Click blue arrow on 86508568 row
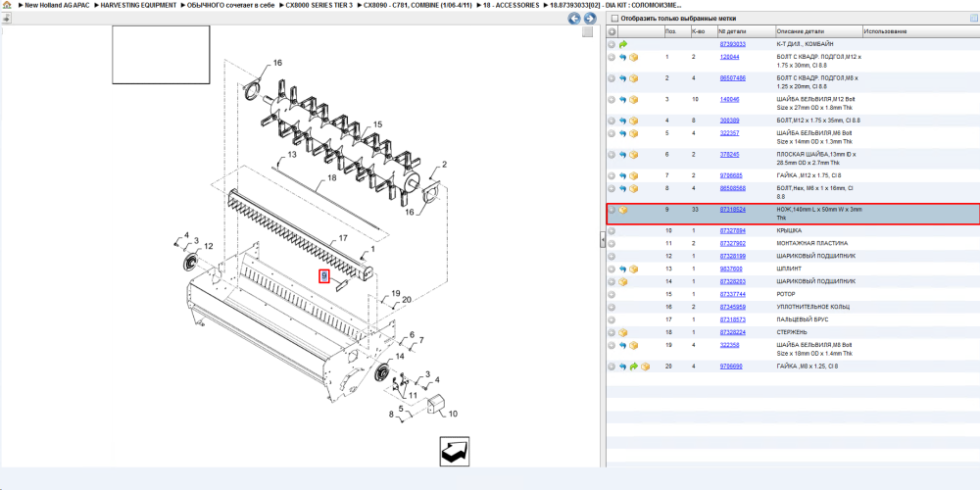This screenshot has width=980, height=490. pos(623,188)
